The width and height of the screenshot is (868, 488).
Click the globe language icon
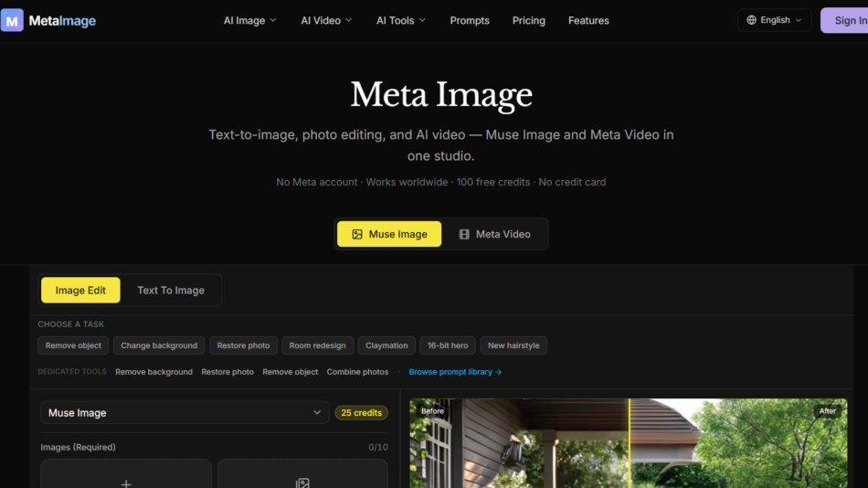pyautogui.click(x=751, y=20)
